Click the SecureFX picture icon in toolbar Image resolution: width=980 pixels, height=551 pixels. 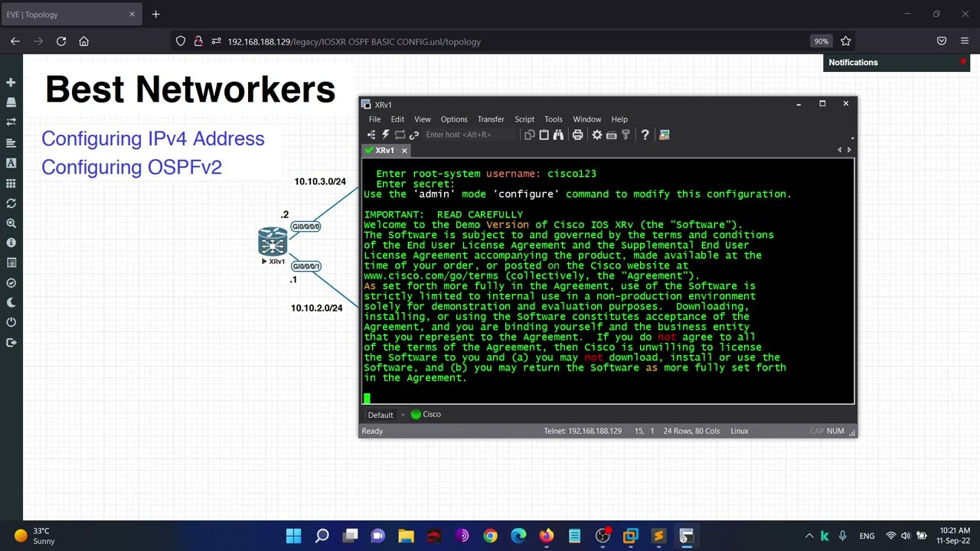(665, 135)
